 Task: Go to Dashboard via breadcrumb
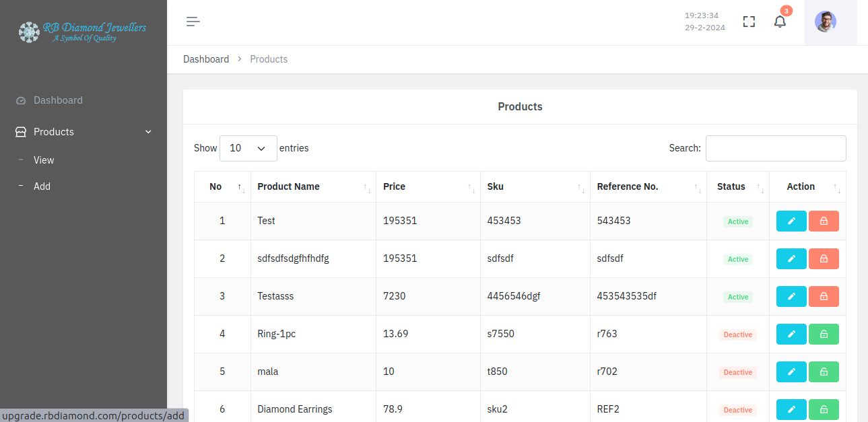pyautogui.click(x=206, y=59)
